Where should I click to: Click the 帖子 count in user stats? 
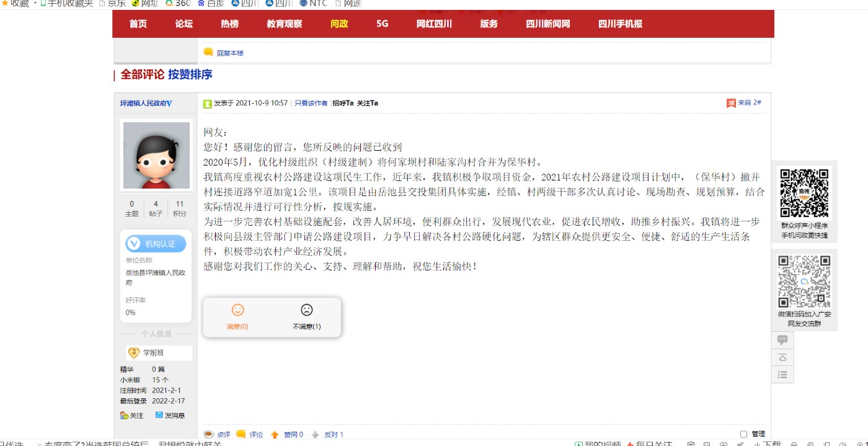pos(156,208)
